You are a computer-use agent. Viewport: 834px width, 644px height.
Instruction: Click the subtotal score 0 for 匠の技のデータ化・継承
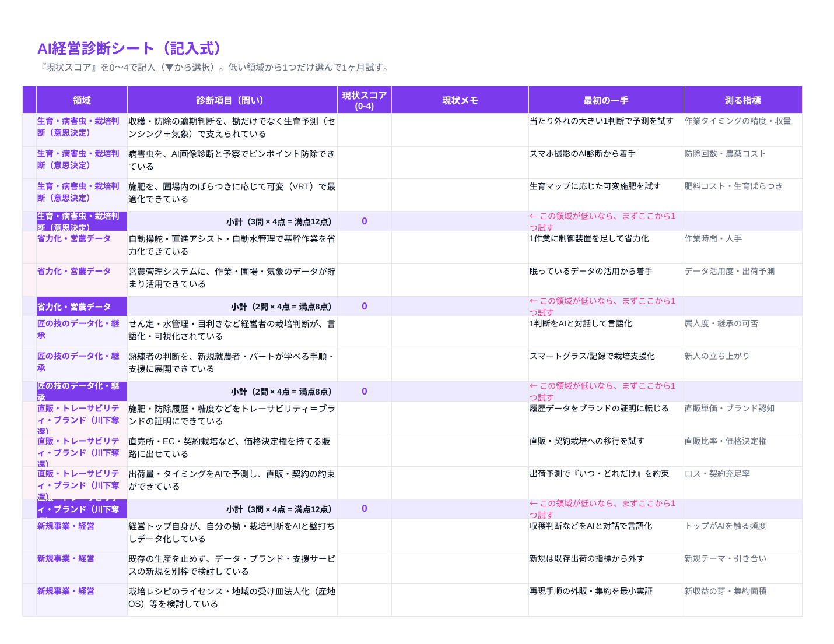365,392
